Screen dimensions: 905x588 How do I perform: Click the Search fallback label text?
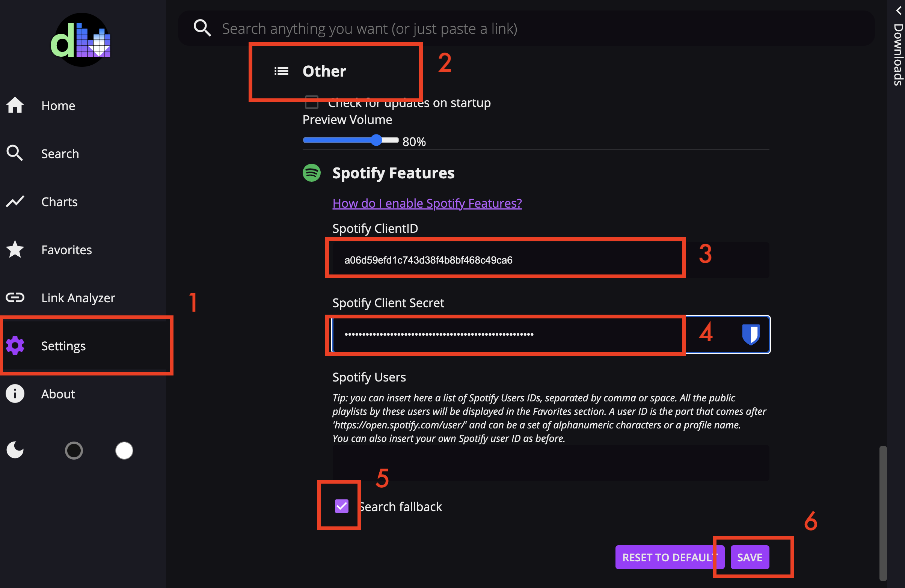click(x=400, y=506)
